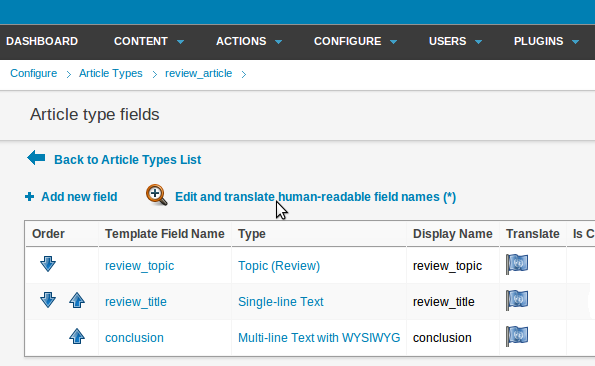Viewport: 595px width, 366px height.
Task: Open the review_title template field link
Action: coord(135,302)
